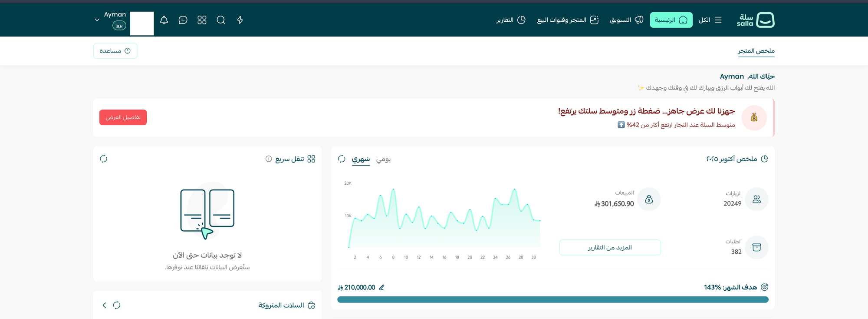Refresh the quick navigation panel
Image resolution: width=868 pixels, height=319 pixels.
click(x=104, y=159)
